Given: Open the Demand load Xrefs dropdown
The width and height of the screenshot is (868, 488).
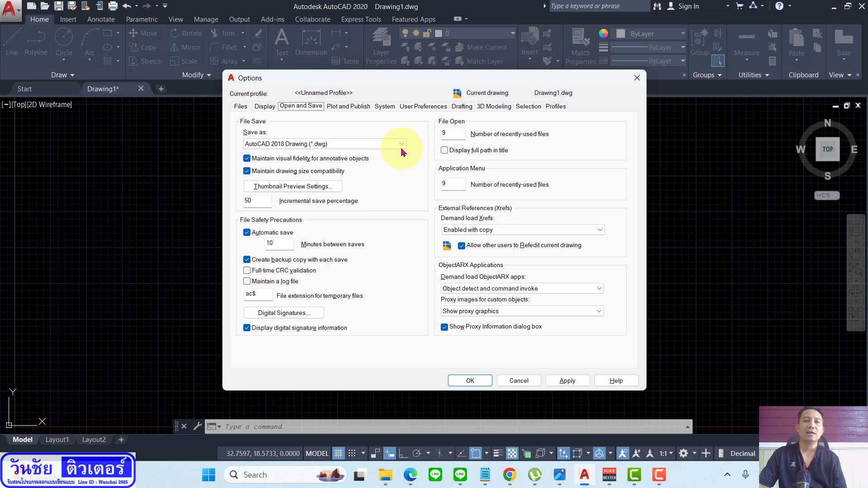Looking at the screenshot, I should [523, 230].
